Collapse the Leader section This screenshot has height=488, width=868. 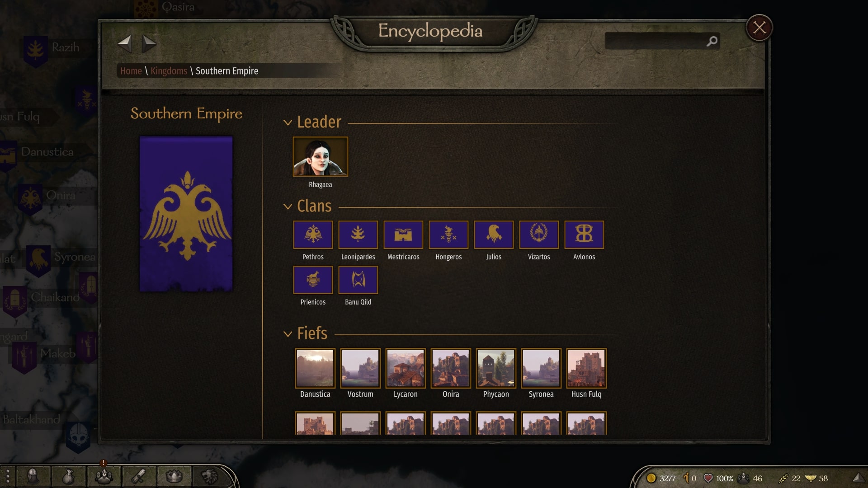[x=288, y=122]
